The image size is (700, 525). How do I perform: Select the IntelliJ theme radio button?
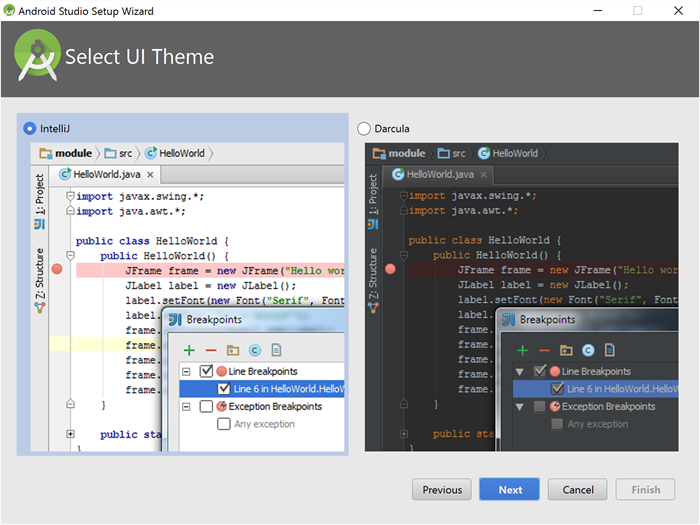coord(30,128)
